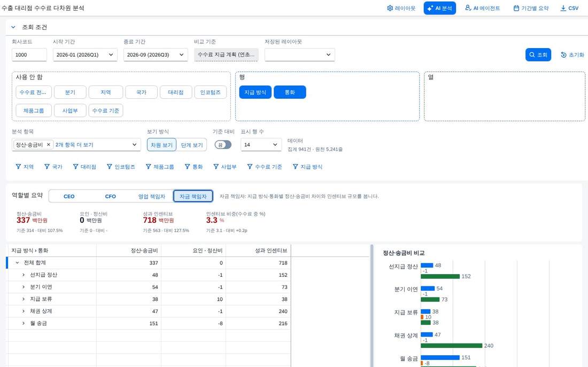The width and height of the screenshot is (588, 367).
Task: Click the green 152 bar for 선지급 정산
Action: (x=440, y=276)
